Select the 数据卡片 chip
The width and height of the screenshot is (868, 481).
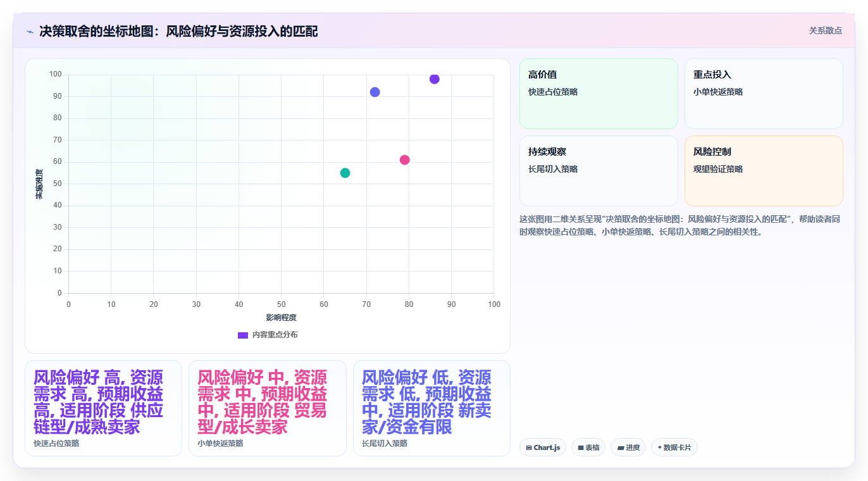[674, 447]
